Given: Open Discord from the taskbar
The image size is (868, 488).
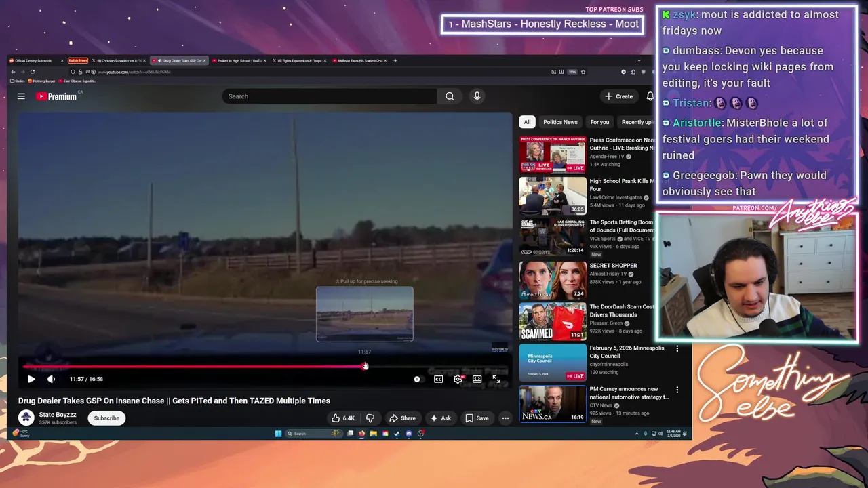Looking at the screenshot, I should pyautogui.click(x=408, y=434).
